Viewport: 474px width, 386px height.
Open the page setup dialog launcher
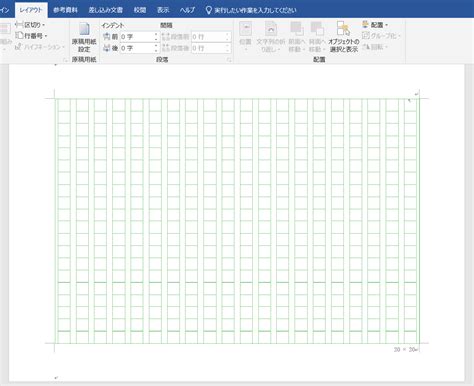[x=65, y=60]
